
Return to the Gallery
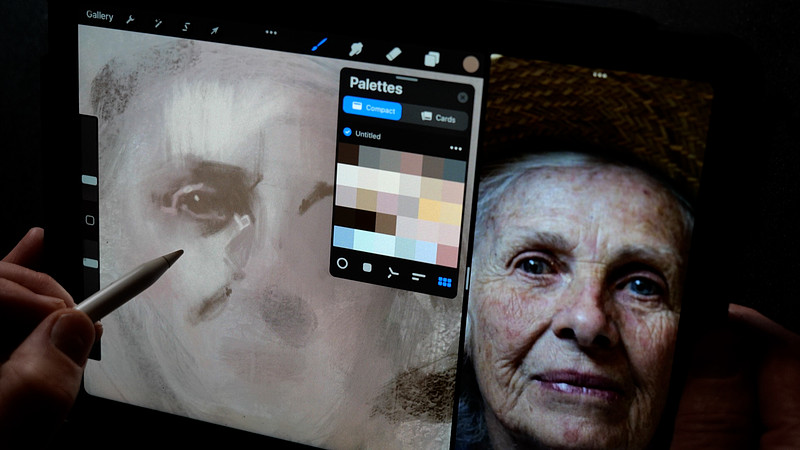(x=99, y=15)
